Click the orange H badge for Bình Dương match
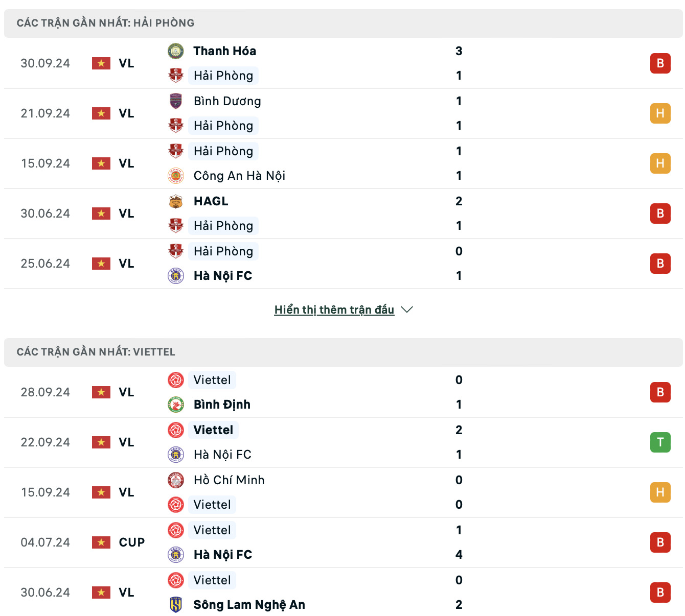Screen dimensions: 685x616 point(660,113)
